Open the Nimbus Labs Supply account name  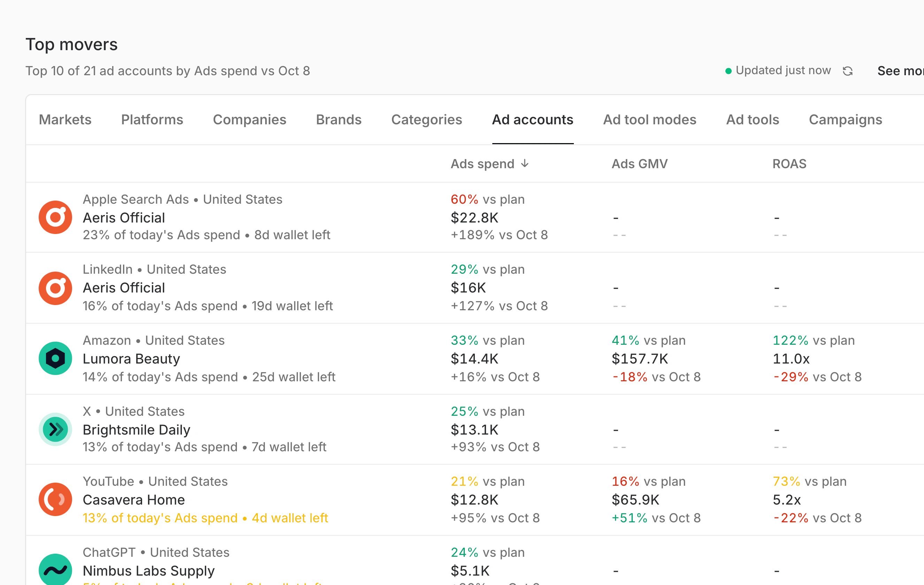point(148,571)
